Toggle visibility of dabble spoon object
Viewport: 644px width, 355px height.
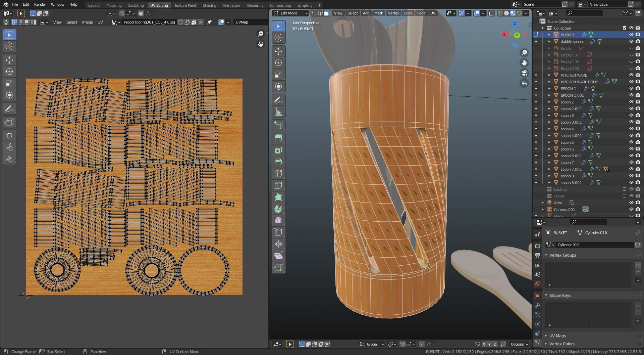[x=631, y=41]
